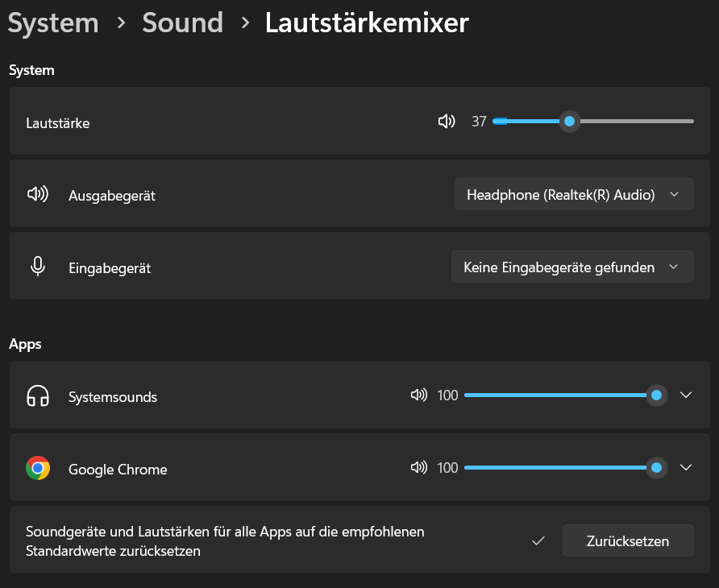Mute the system volume speaker icon

click(x=447, y=122)
